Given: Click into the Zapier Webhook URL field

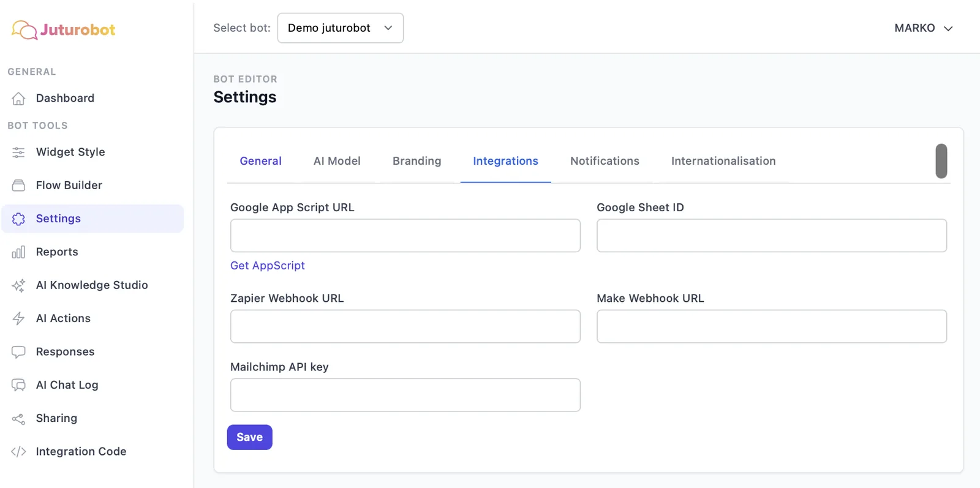Looking at the screenshot, I should [405, 326].
